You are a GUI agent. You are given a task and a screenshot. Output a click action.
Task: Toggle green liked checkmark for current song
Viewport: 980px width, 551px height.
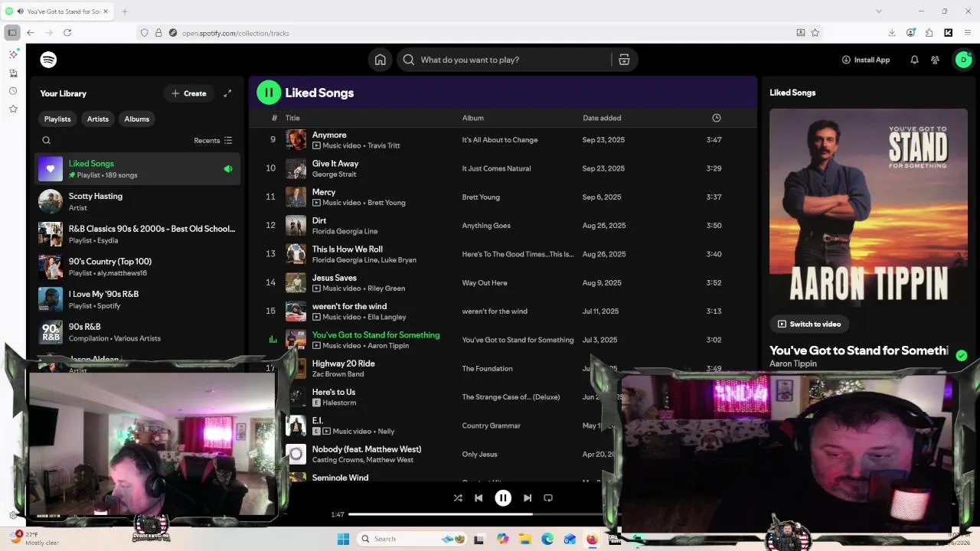coord(961,355)
